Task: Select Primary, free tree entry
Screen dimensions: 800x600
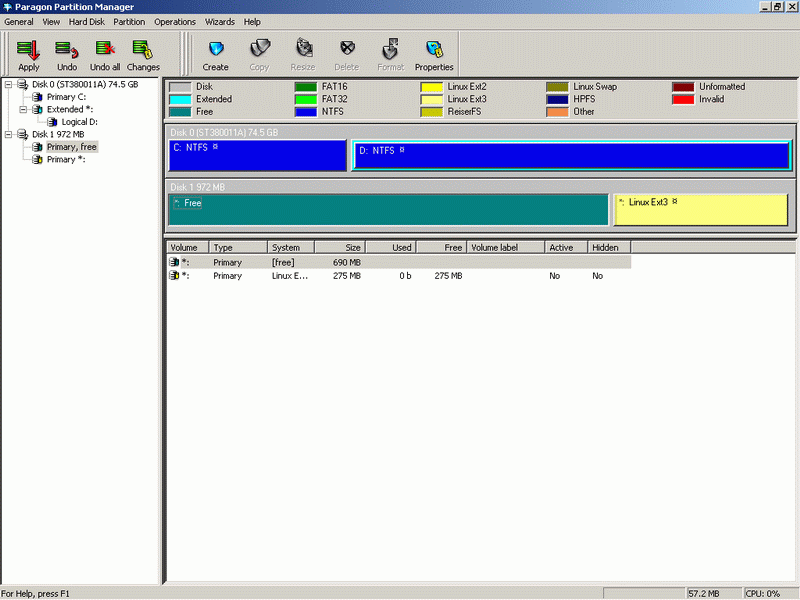Action: (72, 147)
